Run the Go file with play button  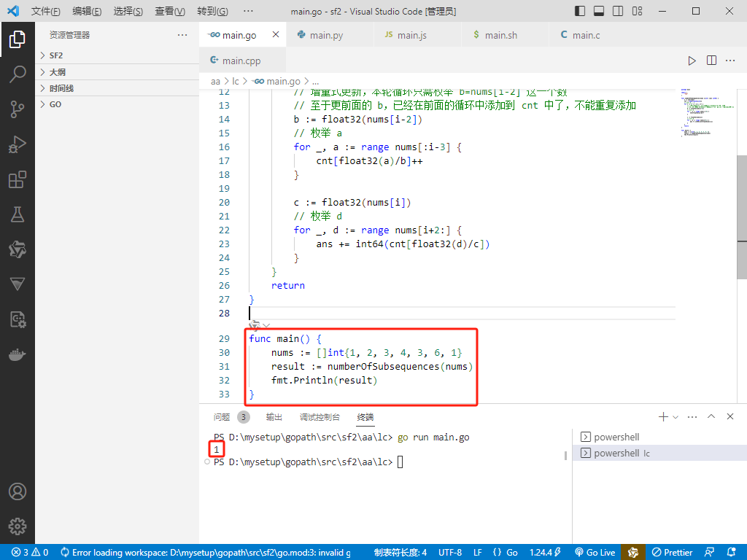tap(692, 61)
